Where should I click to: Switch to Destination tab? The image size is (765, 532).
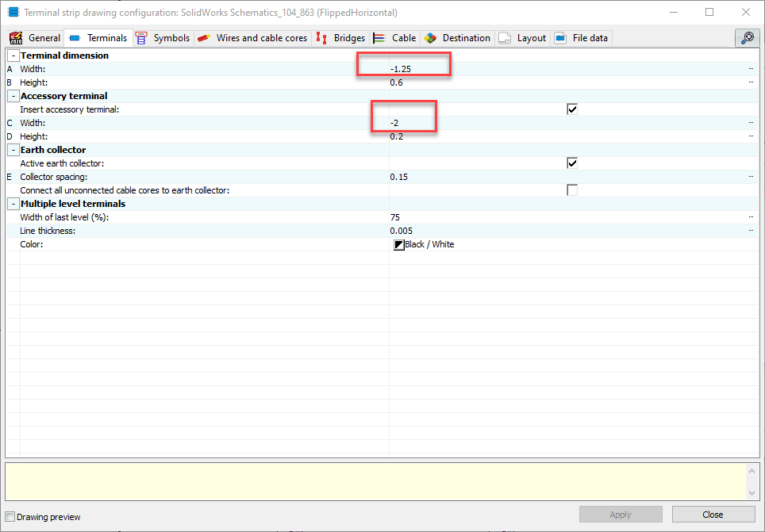tap(457, 38)
